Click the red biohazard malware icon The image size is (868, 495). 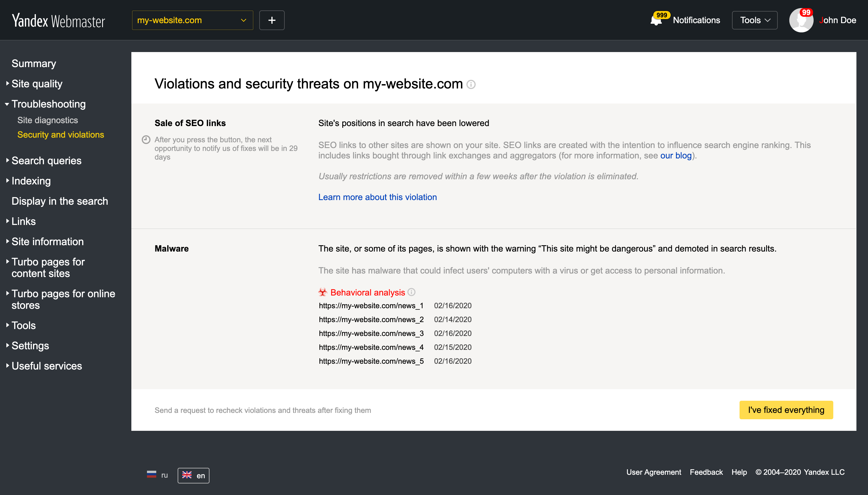pyautogui.click(x=323, y=292)
